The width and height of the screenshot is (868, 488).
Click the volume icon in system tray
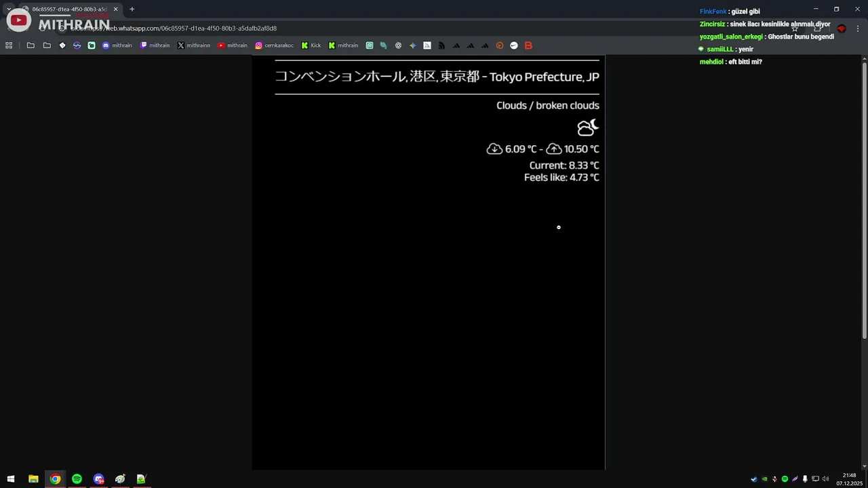(x=825, y=479)
